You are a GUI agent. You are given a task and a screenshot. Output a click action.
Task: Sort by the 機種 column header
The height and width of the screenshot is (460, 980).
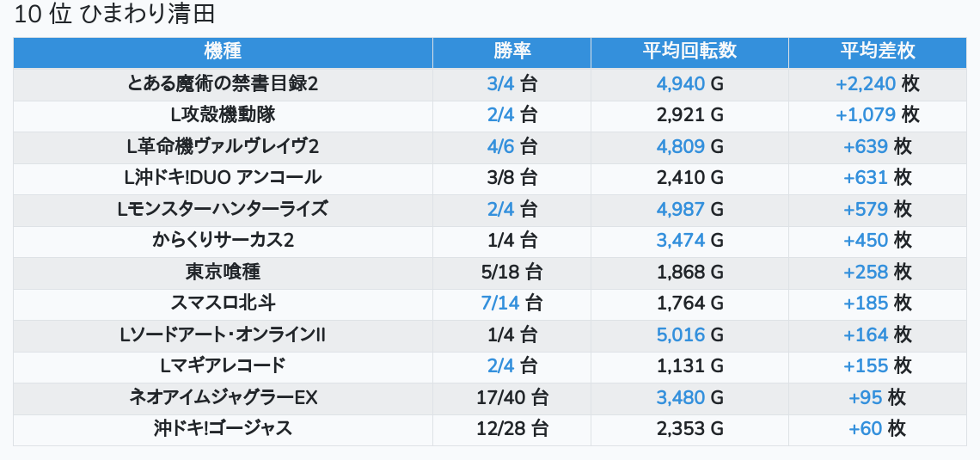(223, 52)
